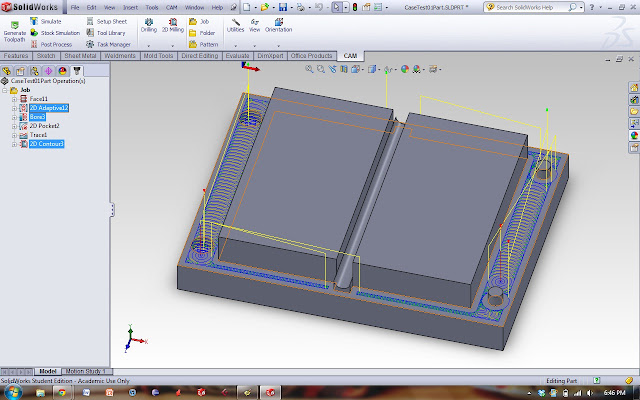The height and width of the screenshot is (400, 640).
Task: Launch the Task Manager tool
Action: point(114,44)
